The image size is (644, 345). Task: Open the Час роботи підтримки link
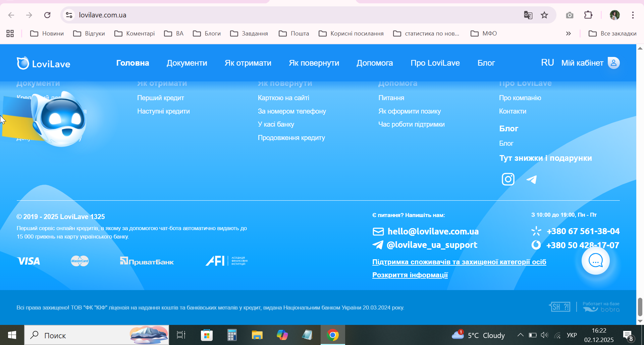pyautogui.click(x=412, y=124)
